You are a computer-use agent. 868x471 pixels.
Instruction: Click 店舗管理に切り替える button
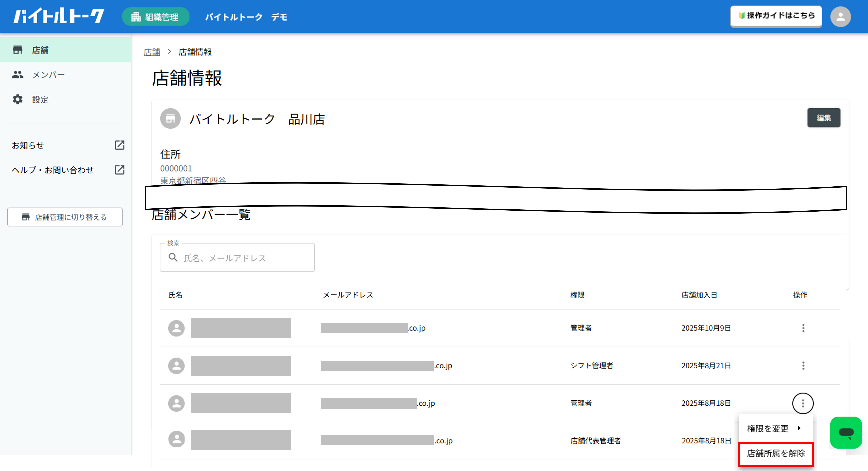tap(65, 217)
